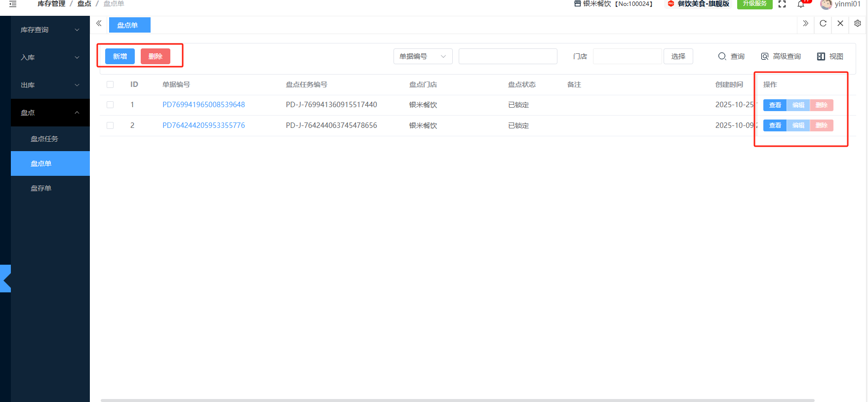Click the refresh tab icon
The image size is (868, 402).
coord(823,23)
